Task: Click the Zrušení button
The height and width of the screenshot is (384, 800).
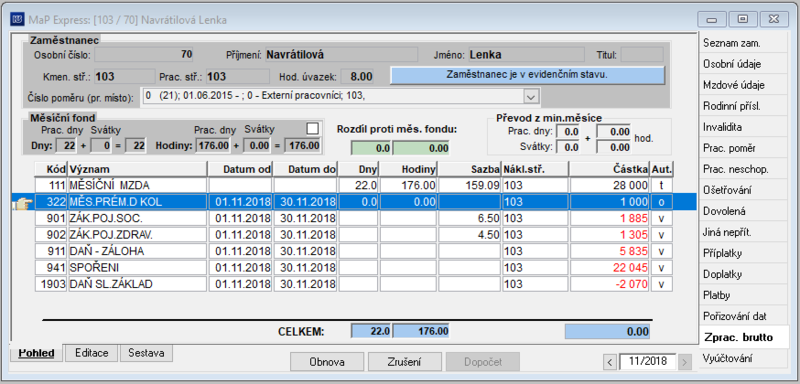Action: [x=404, y=362]
